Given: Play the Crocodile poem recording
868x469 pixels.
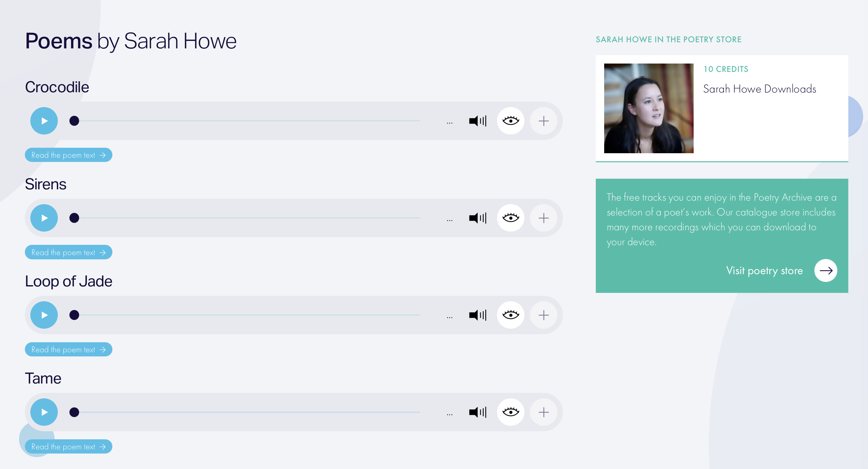Looking at the screenshot, I should [44, 121].
